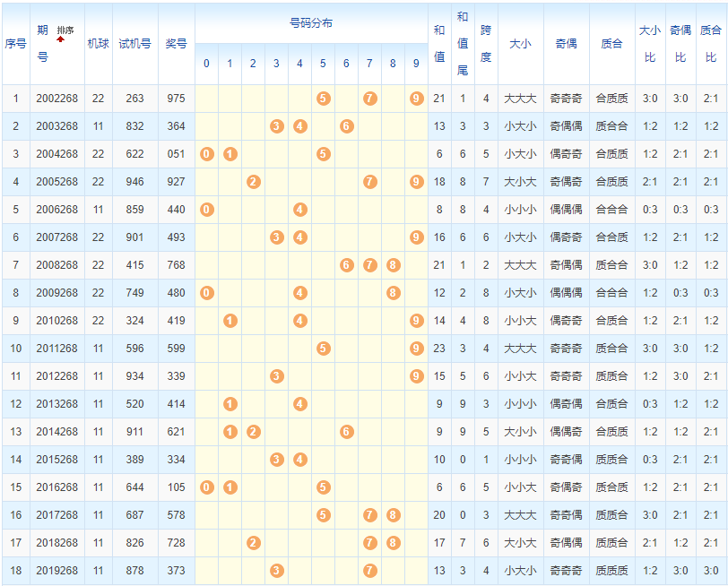Click orange ball 6 in row 2014268
Image resolution: width=728 pixels, height=586 pixels.
pos(346,432)
